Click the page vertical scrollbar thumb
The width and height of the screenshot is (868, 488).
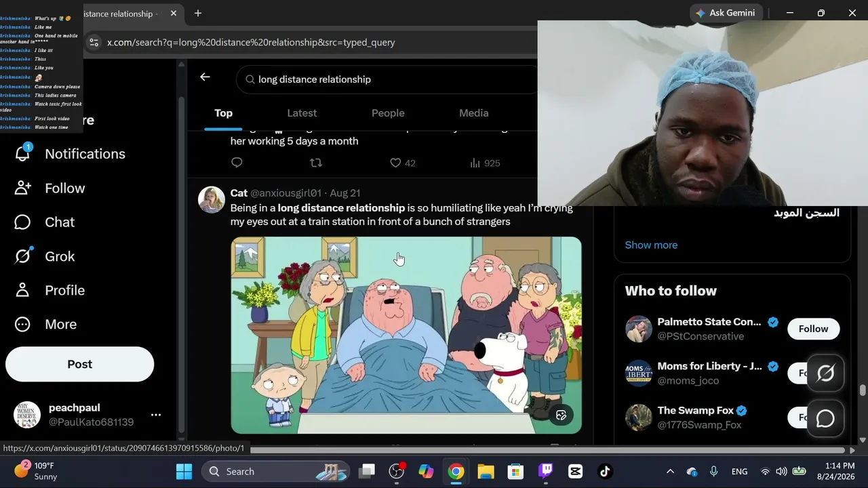(x=863, y=390)
